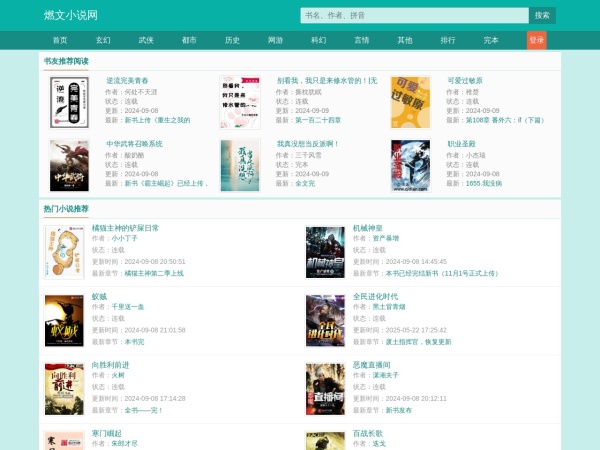The height and width of the screenshot is (450, 600).
Task: Open the 都市 category
Action: click(x=189, y=40)
